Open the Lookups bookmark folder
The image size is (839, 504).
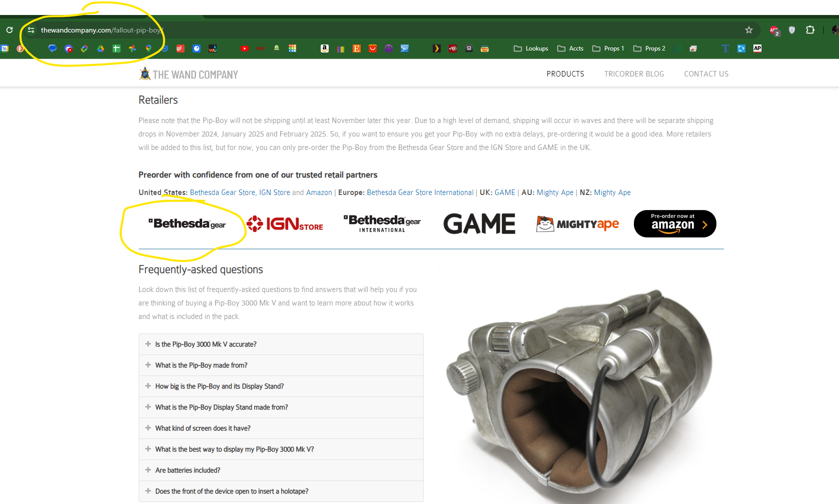[x=531, y=48]
